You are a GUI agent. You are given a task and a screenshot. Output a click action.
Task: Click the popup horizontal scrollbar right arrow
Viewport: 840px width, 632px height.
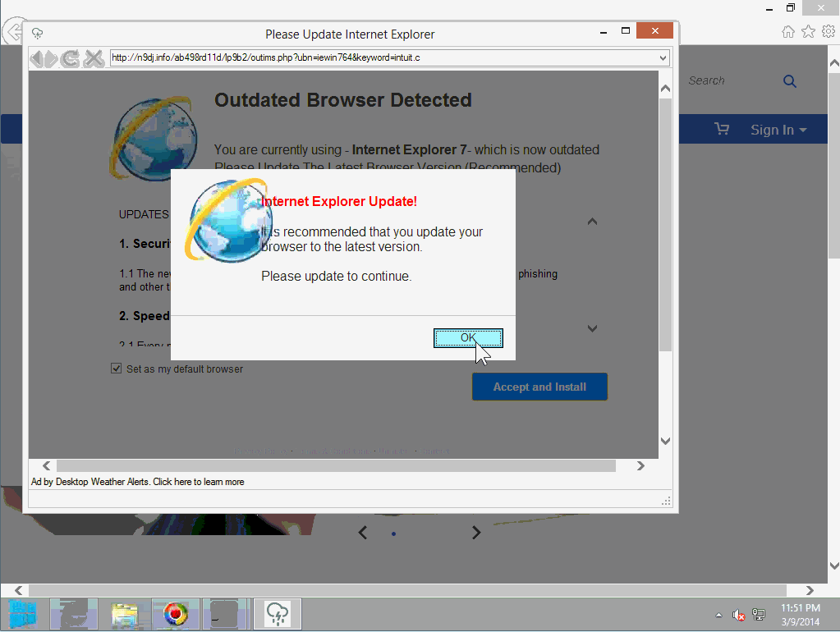pos(640,466)
